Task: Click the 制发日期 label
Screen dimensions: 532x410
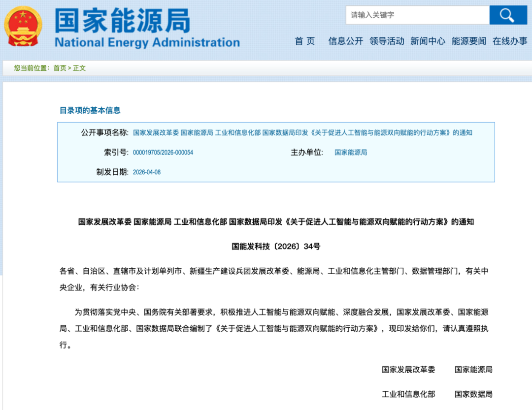Action: (112, 172)
